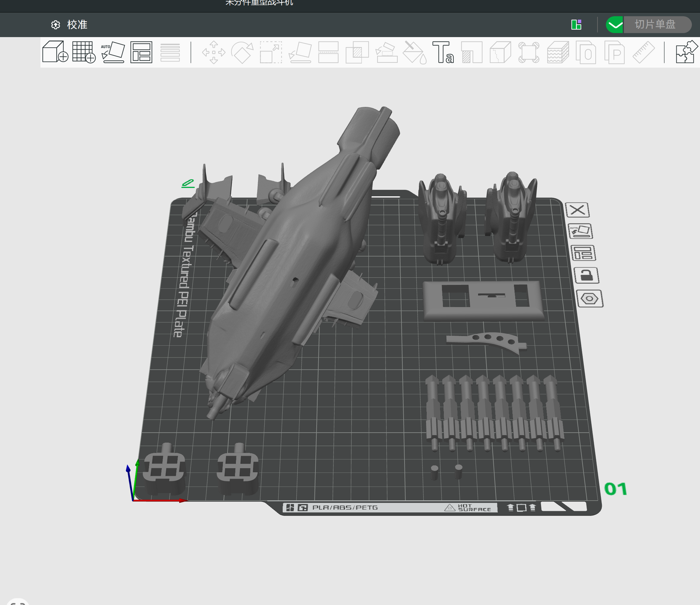This screenshot has width=700, height=605.
Task: Select the Cut tool
Action: tap(328, 52)
